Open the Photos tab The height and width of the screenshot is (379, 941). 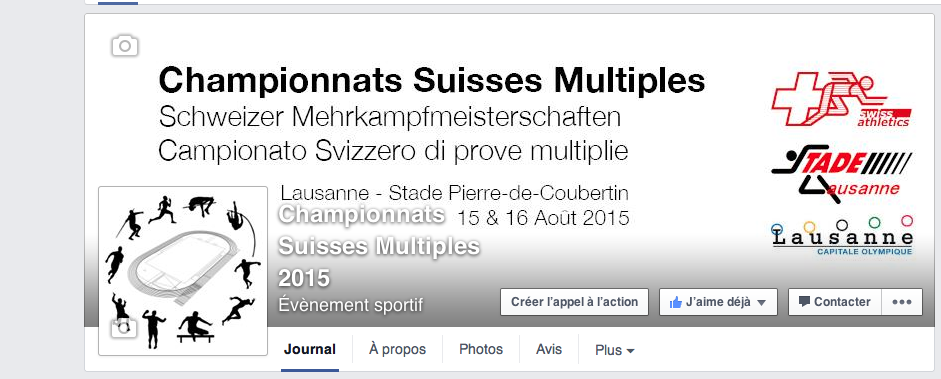(481, 349)
